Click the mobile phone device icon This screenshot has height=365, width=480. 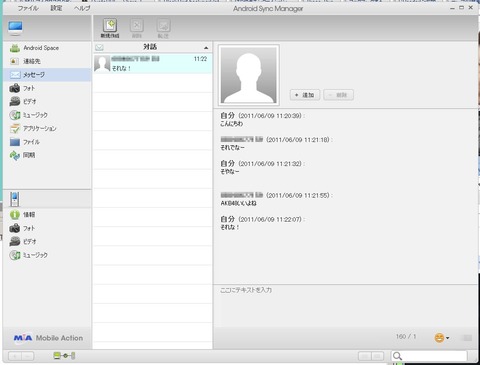click(x=14, y=199)
